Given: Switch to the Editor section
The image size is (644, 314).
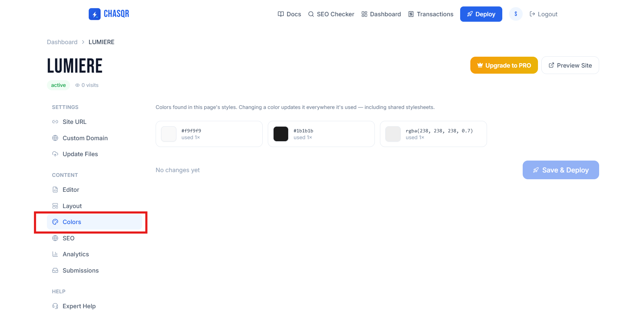Looking at the screenshot, I should (x=94, y=190).
